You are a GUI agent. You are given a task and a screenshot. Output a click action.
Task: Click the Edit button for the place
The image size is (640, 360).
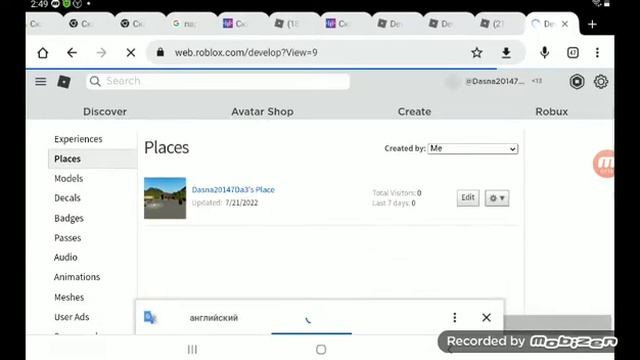click(468, 198)
